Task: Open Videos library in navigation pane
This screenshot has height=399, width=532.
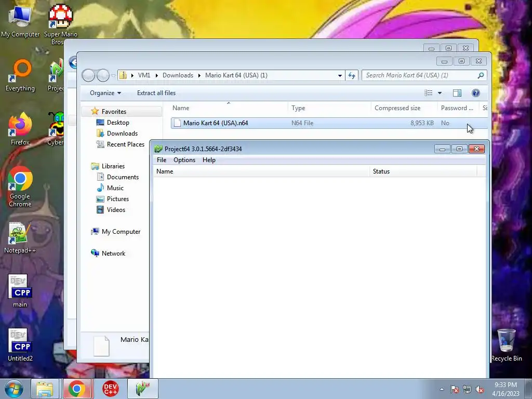Action: pos(116,210)
